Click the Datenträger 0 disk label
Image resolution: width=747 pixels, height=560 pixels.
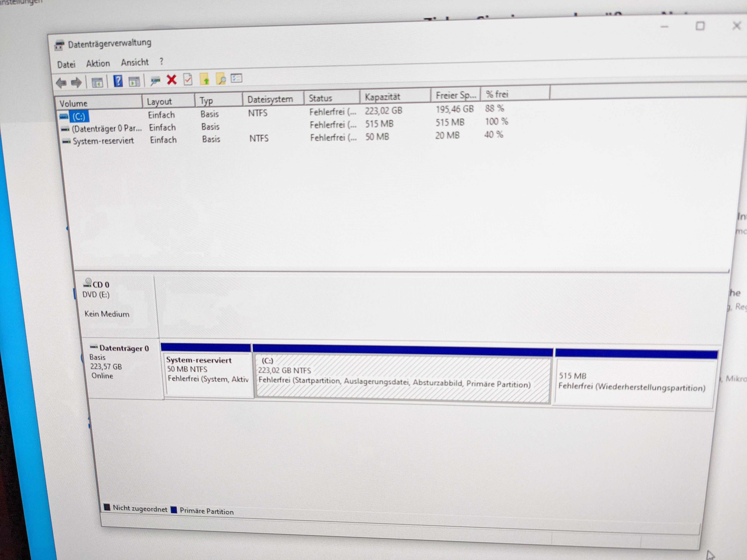coord(124,348)
